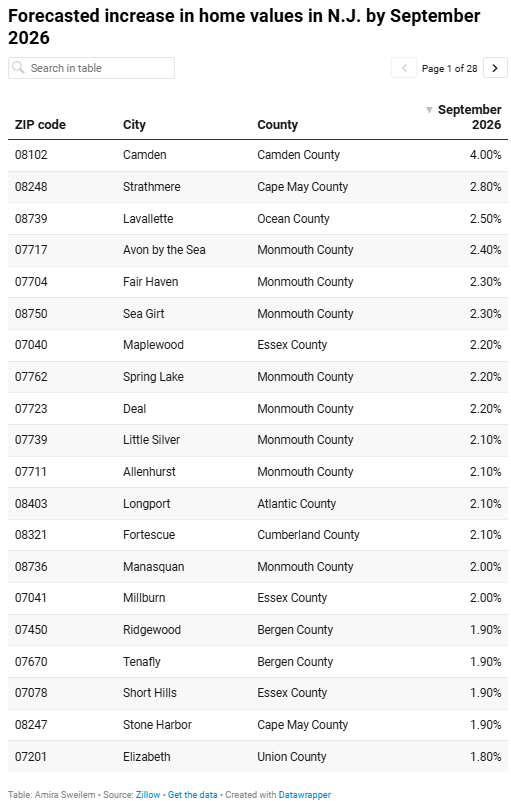Toggle sort arrow beside September 2026
Image resolution: width=511 pixels, height=801 pixels.
tap(429, 109)
